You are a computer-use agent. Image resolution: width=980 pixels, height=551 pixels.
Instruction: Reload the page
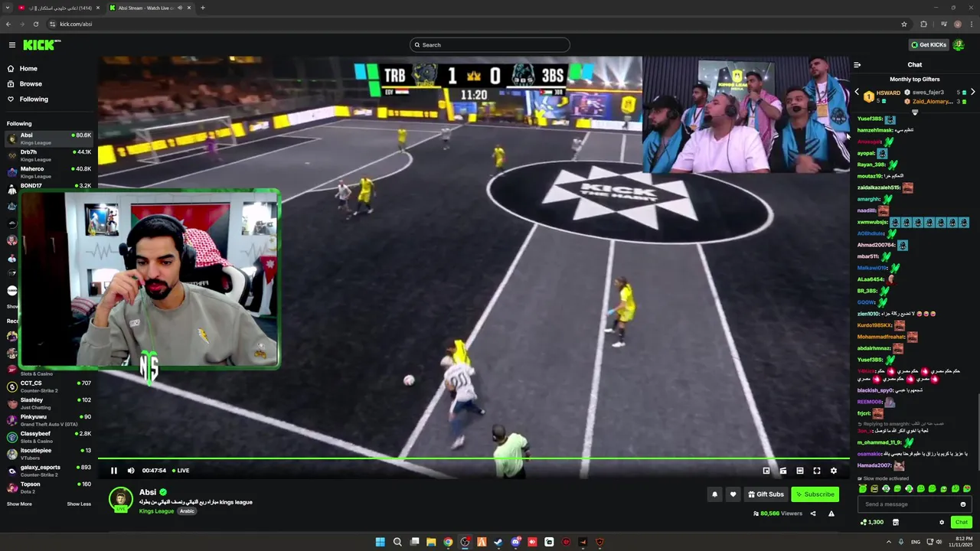pyautogui.click(x=35, y=24)
